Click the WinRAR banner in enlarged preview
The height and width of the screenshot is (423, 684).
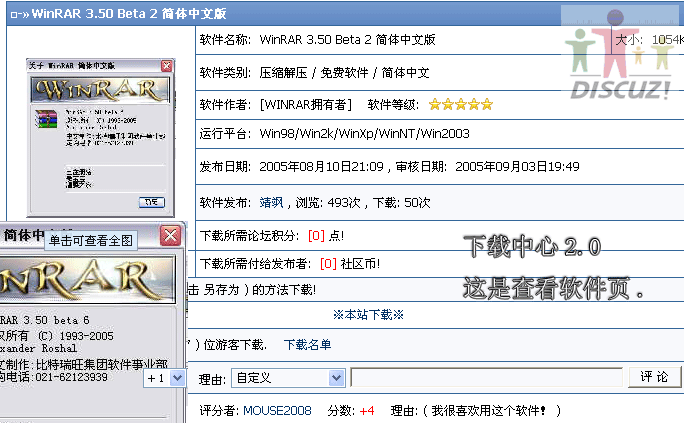(87, 280)
